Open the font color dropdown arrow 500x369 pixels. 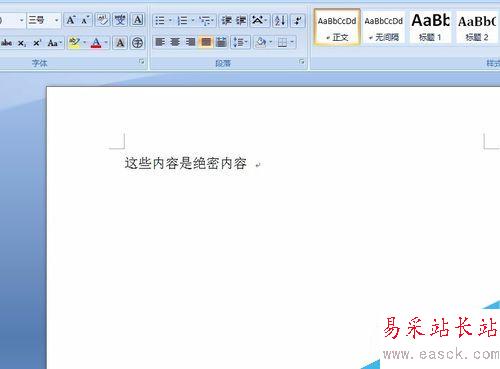click(x=106, y=43)
